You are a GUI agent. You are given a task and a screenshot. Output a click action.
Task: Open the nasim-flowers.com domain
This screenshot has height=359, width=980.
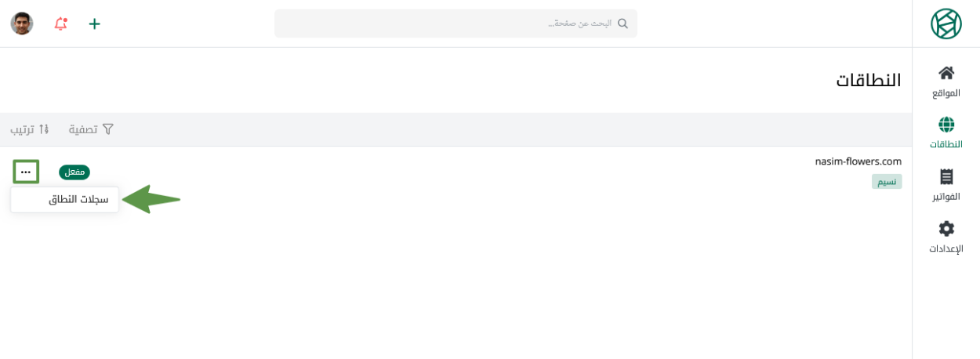click(858, 161)
